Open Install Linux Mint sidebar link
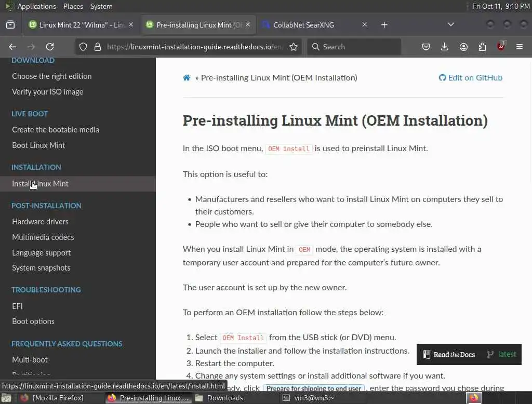532x404 pixels. pyautogui.click(x=78, y=184)
